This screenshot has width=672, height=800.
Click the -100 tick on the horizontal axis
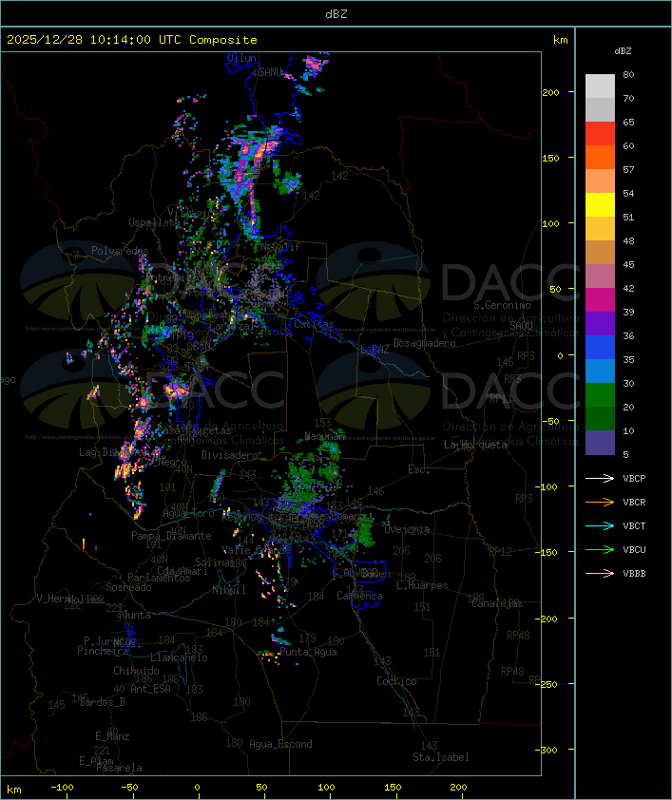62,788
